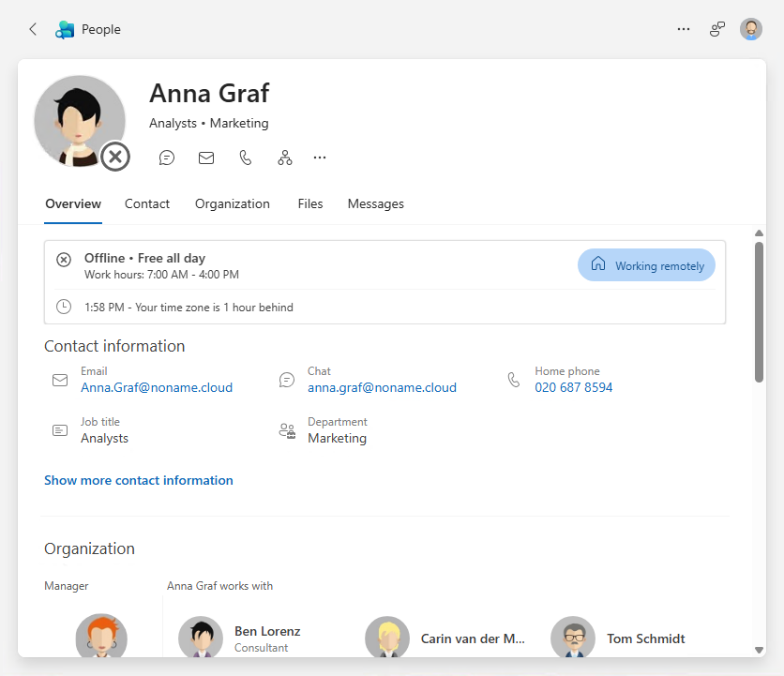Viewport: 784px width, 676px height.
Task: Click the envelope icon beside the Email field
Action: [60, 380]
